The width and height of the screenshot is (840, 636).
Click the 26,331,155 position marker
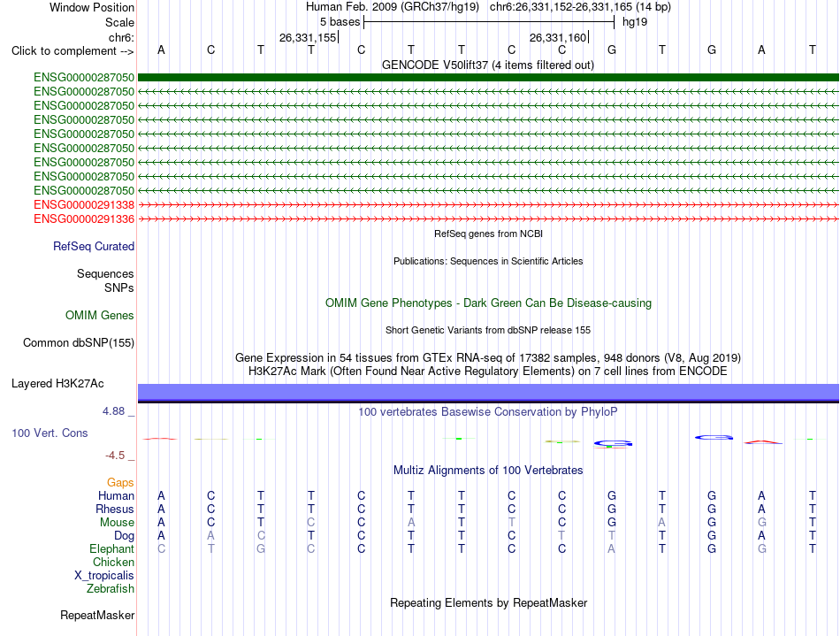tap(308, 37)
